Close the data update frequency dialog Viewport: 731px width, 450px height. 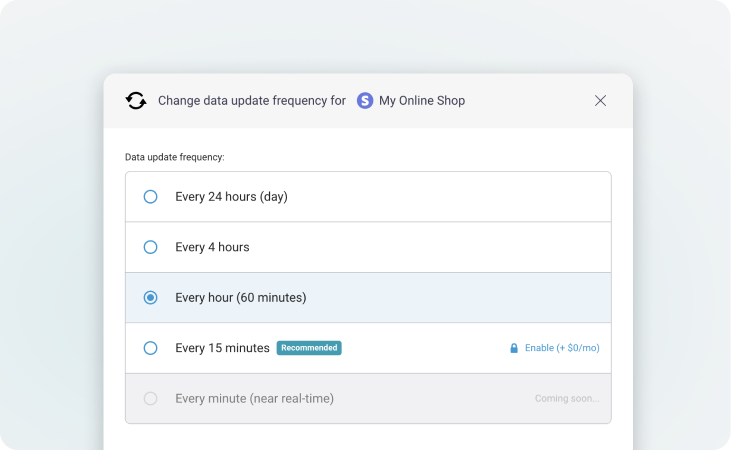(x=600, y=100)
